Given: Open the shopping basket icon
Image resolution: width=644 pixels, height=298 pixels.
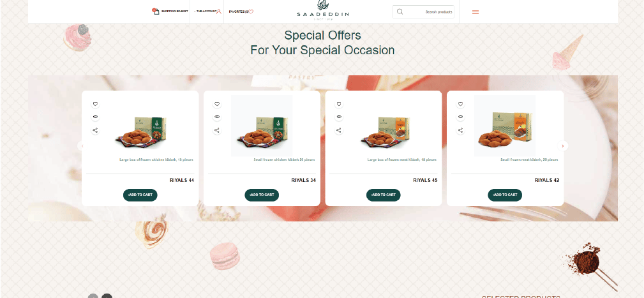Looking at the screenshot, I should (x=156, y=11).
